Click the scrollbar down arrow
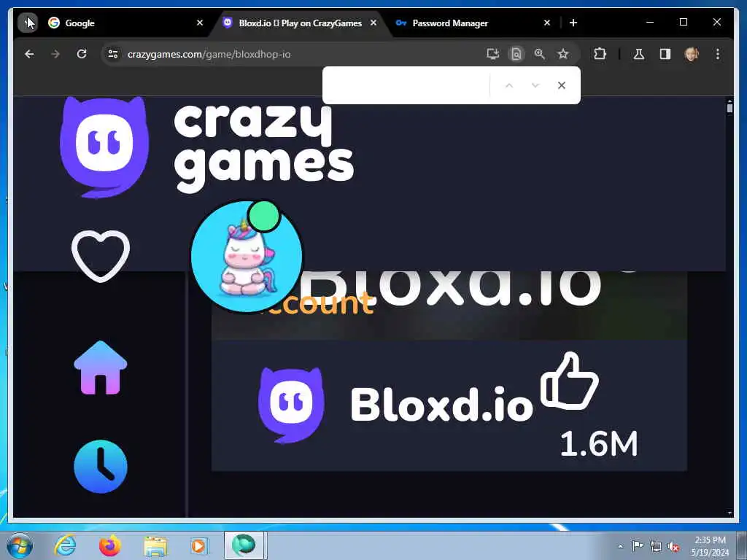Viewport: 747px width, 560px height. pos(729,513)
